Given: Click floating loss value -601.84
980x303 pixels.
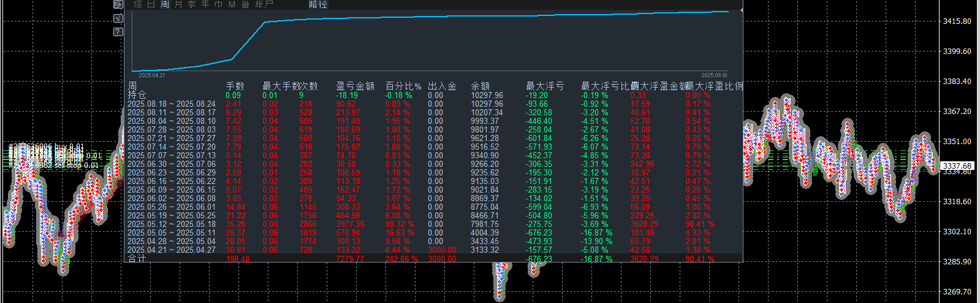Looking at the screenshot, I should click(x=539, y=138).
